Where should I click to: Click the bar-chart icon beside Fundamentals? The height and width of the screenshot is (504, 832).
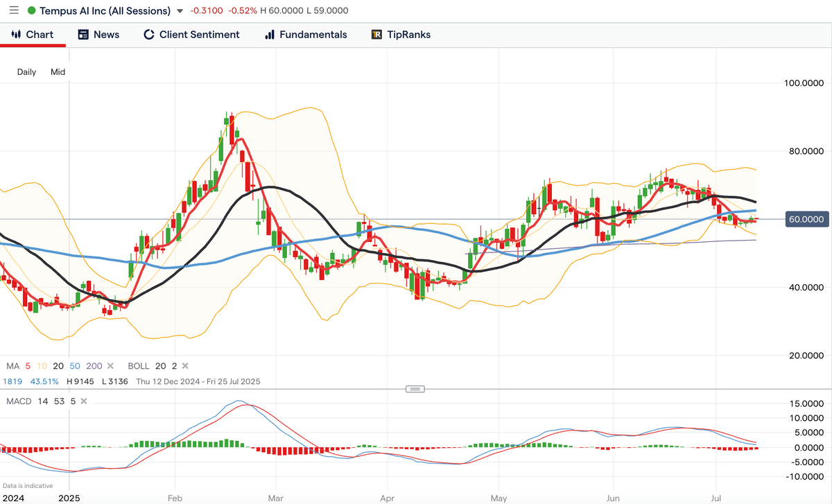click(x=270, y=35)
